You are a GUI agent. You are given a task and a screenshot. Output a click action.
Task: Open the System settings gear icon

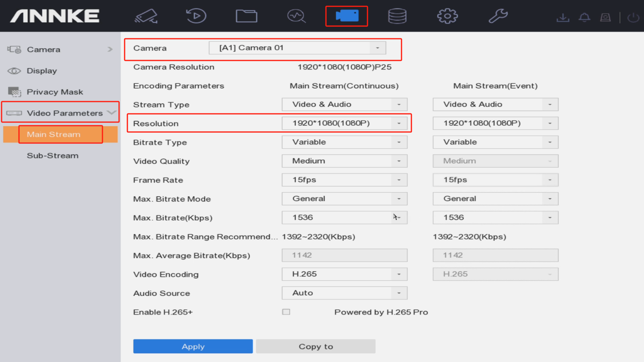(x=447, y=16)
